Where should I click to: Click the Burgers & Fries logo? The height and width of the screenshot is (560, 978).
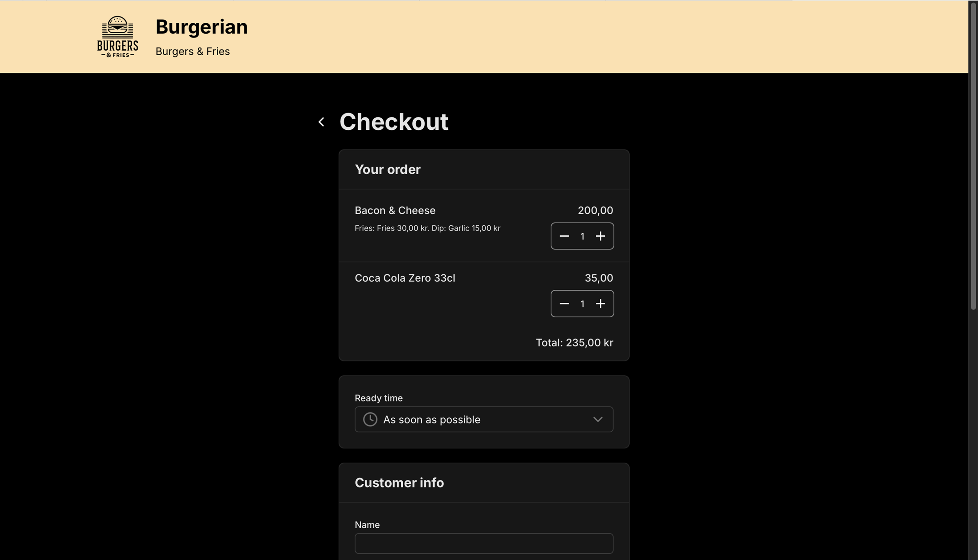pos(117,37)
